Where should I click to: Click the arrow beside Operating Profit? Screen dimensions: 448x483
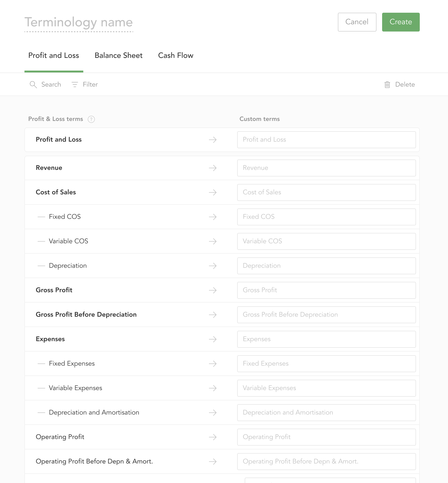213,437
